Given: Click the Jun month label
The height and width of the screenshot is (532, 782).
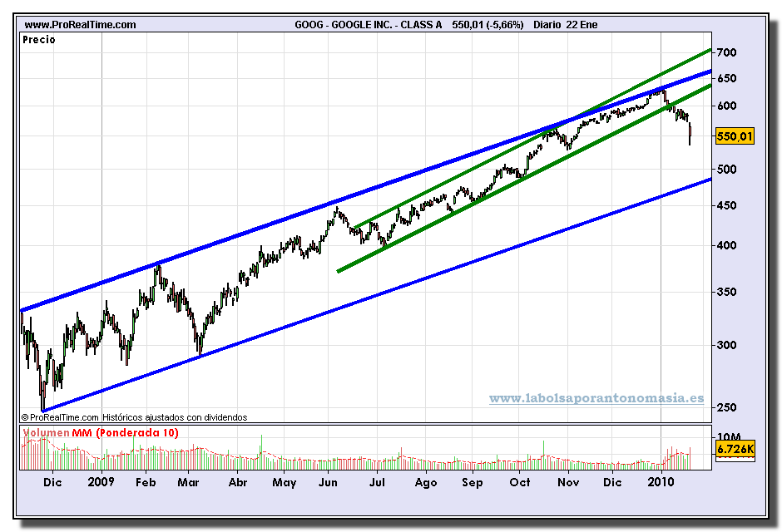Looking at the screenshot, I should click(328, 482).
